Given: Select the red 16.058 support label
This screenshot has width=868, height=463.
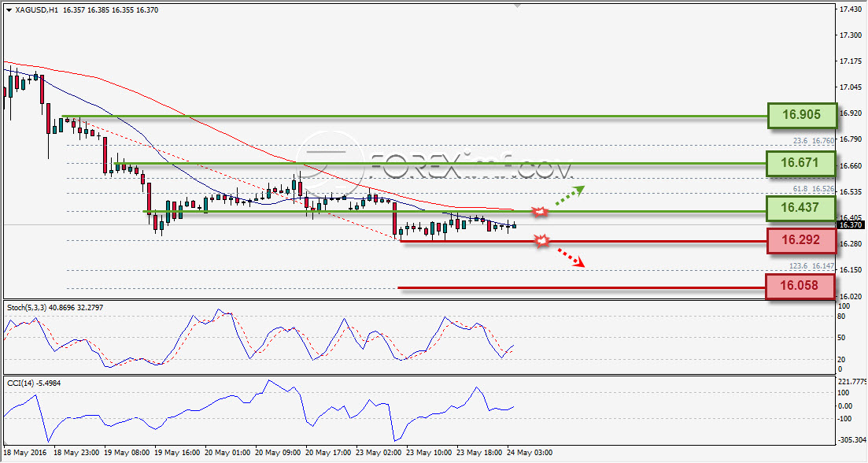Looking at the screenshot, I should click(800, 286).
